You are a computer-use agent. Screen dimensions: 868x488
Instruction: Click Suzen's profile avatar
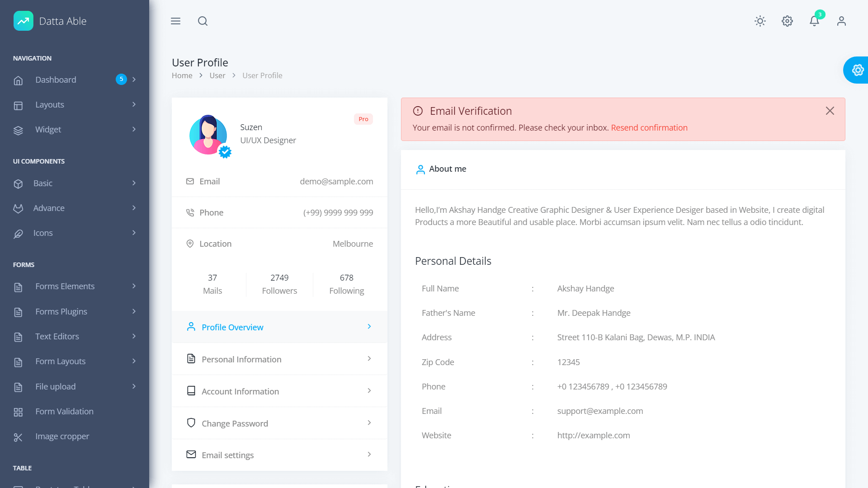coord(208,135)
